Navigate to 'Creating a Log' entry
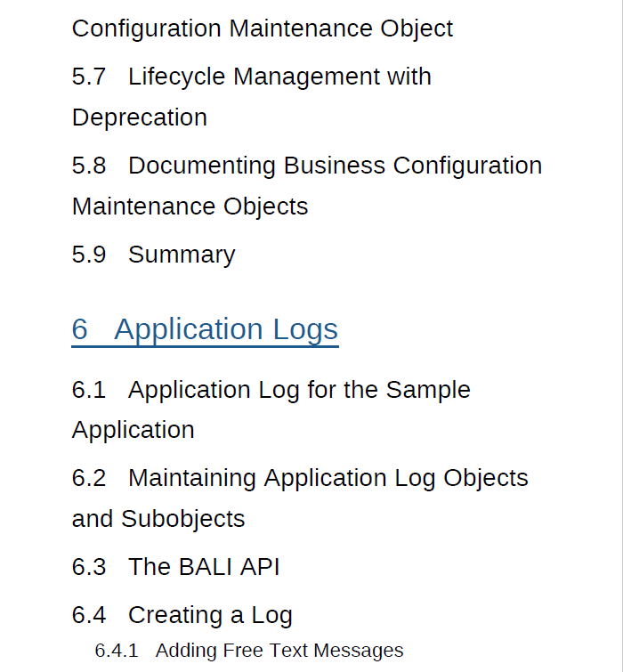The image size is (623, 672). [210, 615]
